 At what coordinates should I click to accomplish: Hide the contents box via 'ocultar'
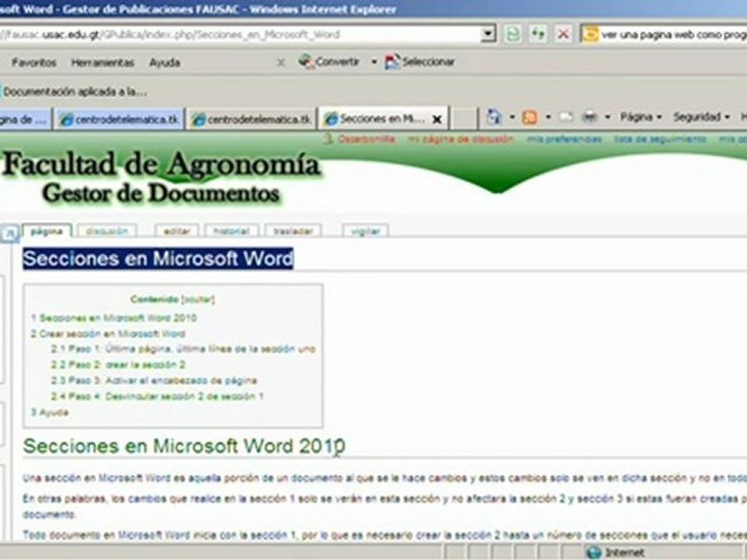(x=198, y=299)
